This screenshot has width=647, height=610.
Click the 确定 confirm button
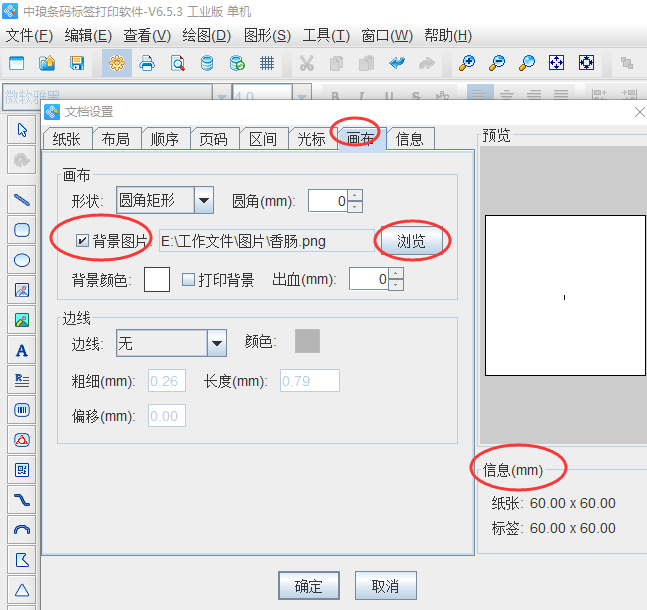[309, 586]
